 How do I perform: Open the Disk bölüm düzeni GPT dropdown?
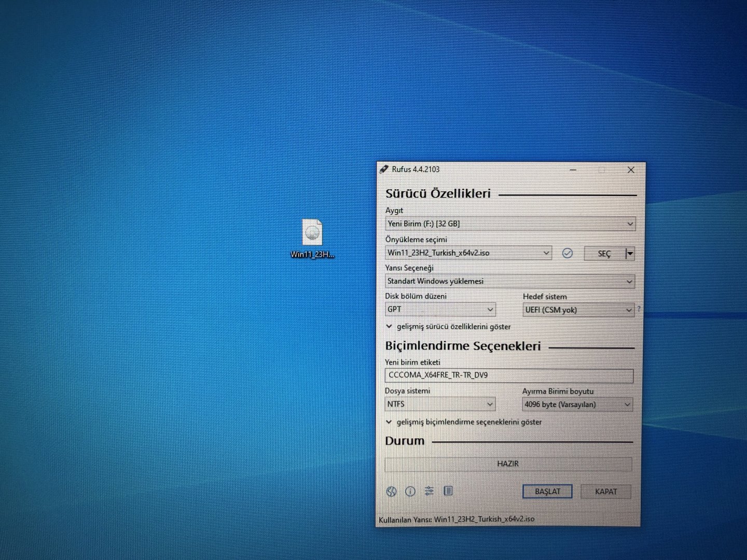click(440, 310)
